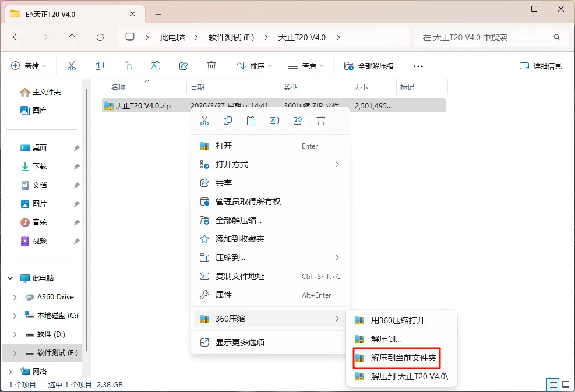Click the Share icon in the context menu
575x392 pixels.
pos(298,121)
